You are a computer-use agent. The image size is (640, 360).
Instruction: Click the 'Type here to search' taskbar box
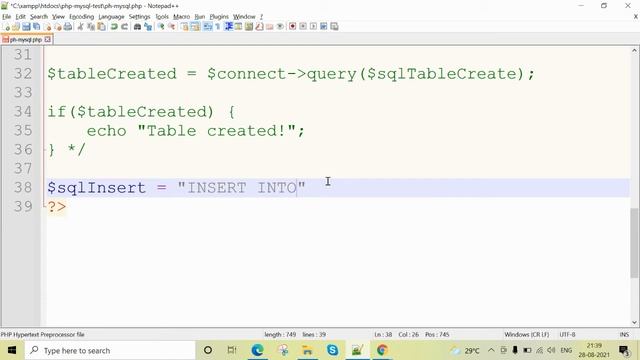pyautogui.click(x=110, y=350)
